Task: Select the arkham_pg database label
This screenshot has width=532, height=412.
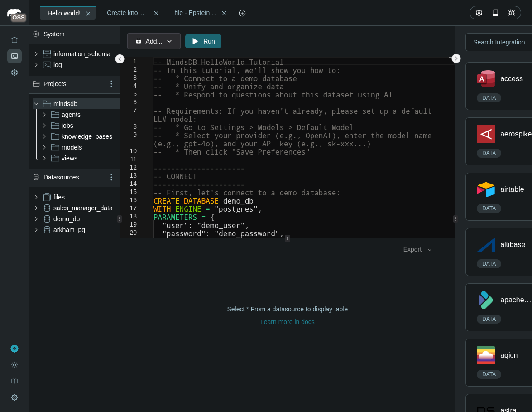Action: pyautogui.click(x=69, y=230)
